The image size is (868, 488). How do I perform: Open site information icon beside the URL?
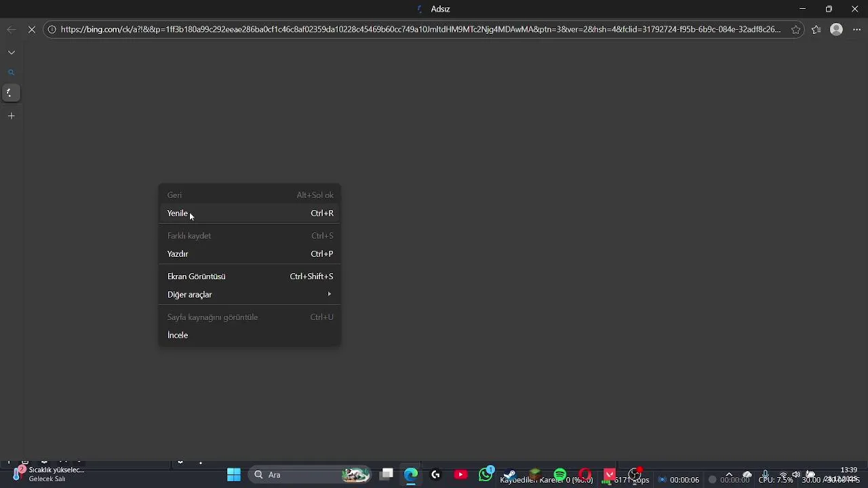pos(52,29)
